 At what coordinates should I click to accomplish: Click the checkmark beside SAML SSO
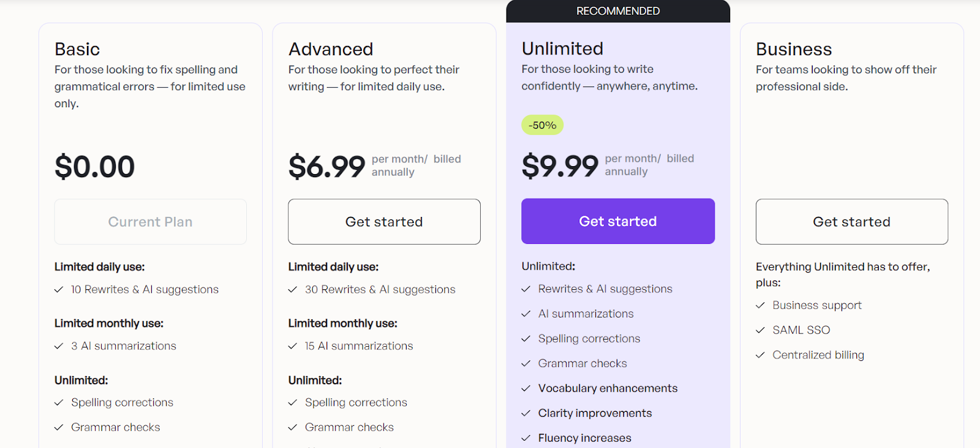click(x=761, y=330)
